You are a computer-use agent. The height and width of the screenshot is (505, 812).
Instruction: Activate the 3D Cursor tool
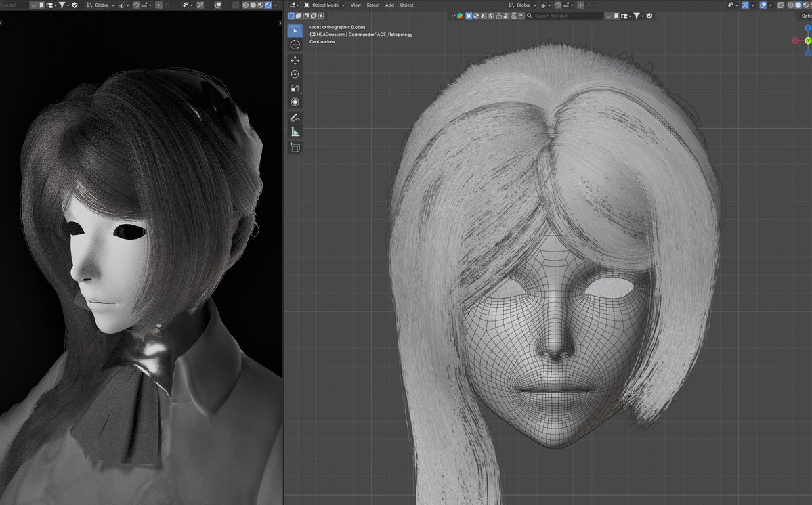[x=295, y=45]
